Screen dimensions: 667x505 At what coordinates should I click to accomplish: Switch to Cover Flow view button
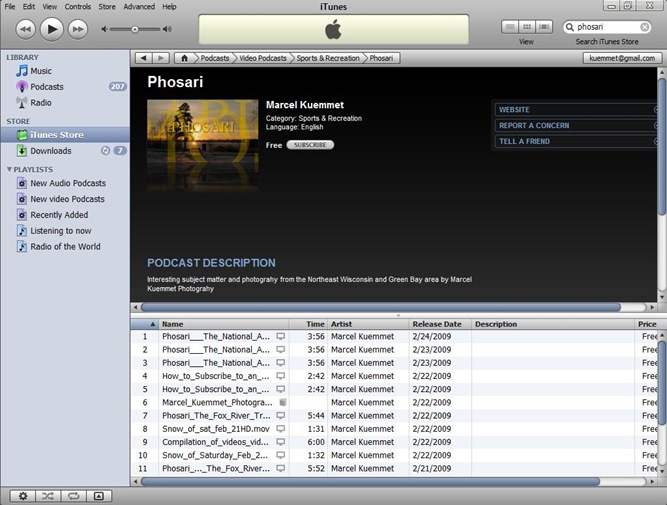tap(544, 27)
